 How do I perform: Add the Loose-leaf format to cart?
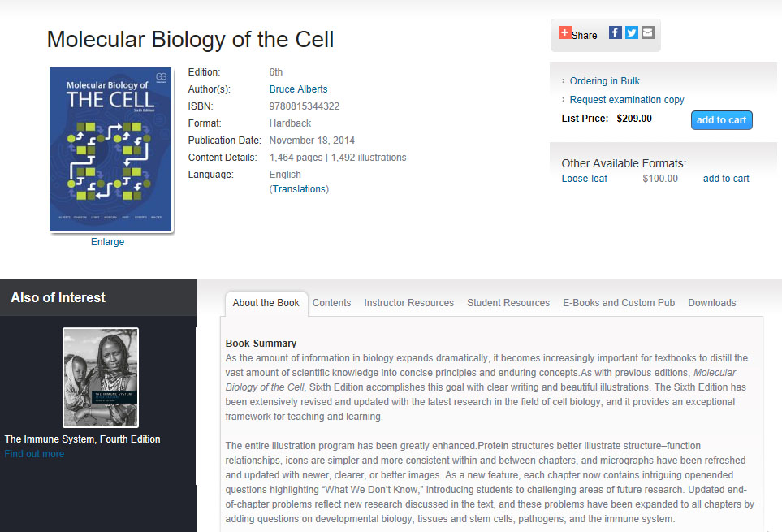[726, 179]
